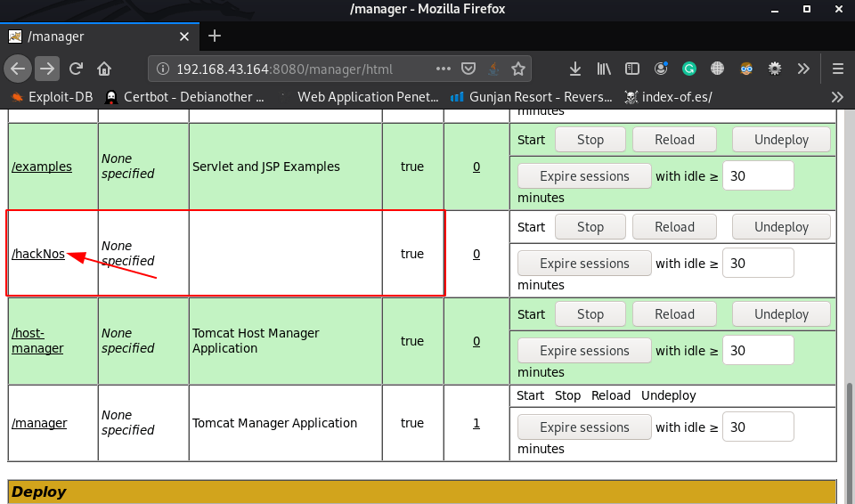Click the Deploy section heading
This screenshot has height=504, width=855.
click(38, 492)
